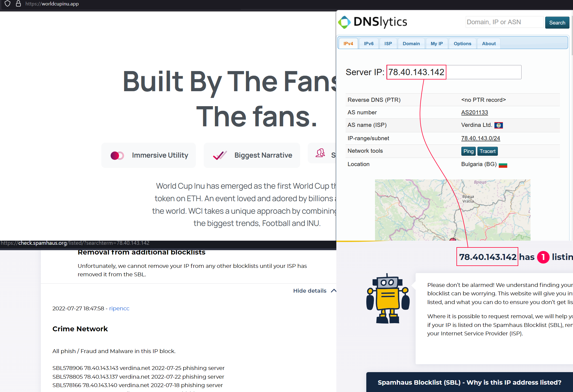This screenshot has height=392, width=573.
Task: Open the AS201133 link
Action: pos(474,112)
